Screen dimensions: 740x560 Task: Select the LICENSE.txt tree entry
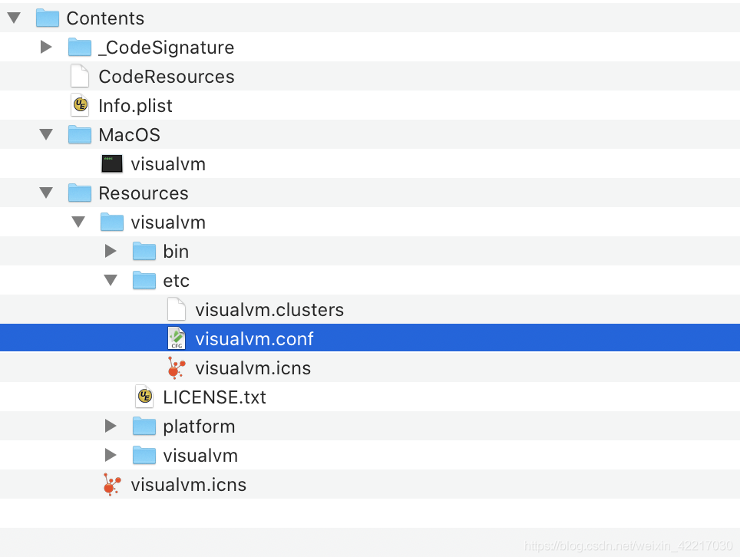click(215, 397)
